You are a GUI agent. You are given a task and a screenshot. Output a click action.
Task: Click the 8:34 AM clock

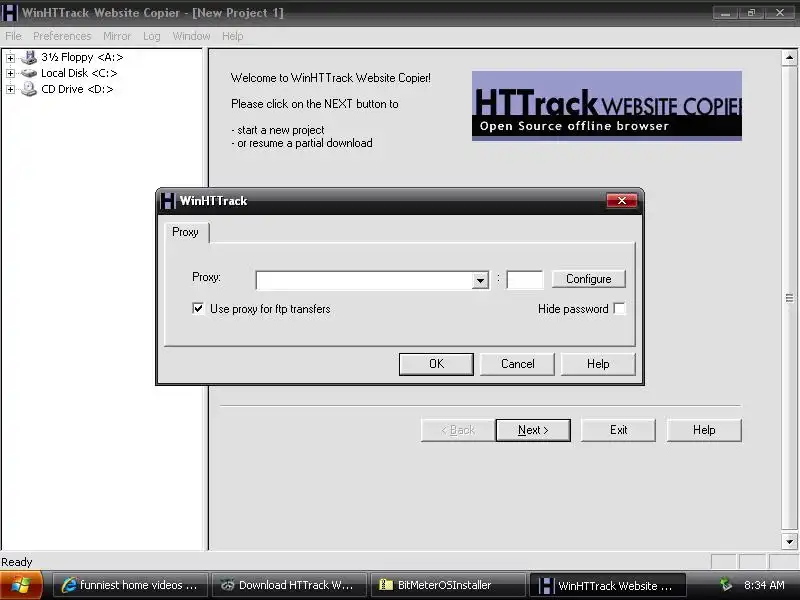pyautogui.click(x=764, y=585)
